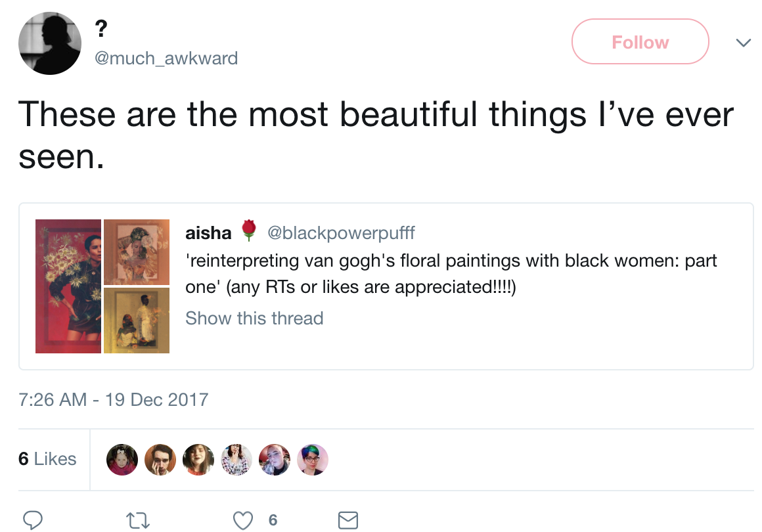
Task: Expand tweet options chevron near Follow
Action: pos(744,43)
